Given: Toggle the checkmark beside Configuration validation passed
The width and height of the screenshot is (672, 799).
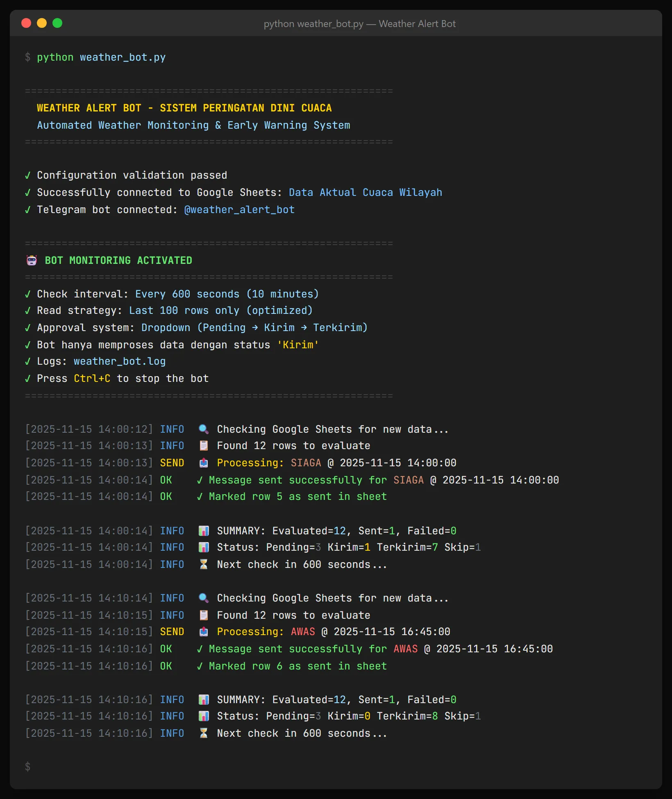Looking at the screenshot, I should point(27,175).
